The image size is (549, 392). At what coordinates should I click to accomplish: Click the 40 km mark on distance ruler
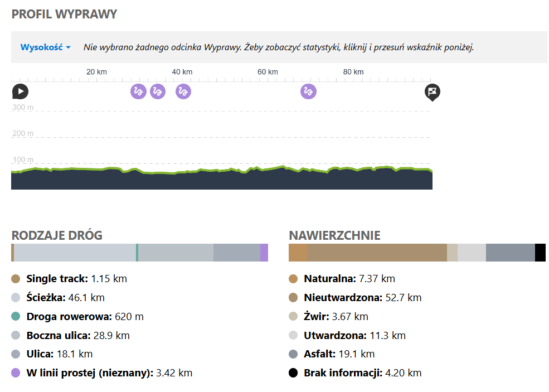click(182, 72)
